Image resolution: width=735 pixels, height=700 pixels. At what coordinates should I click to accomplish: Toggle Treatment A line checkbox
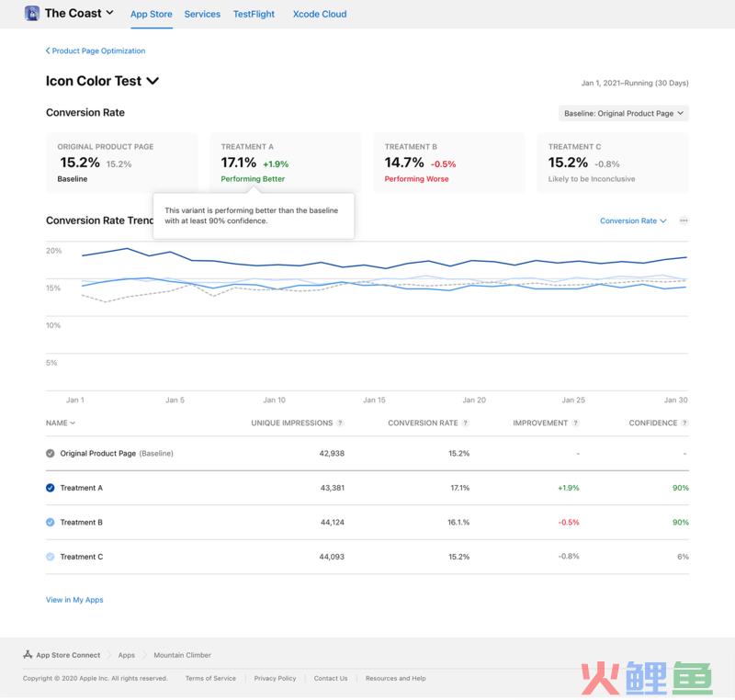(51, 488)
